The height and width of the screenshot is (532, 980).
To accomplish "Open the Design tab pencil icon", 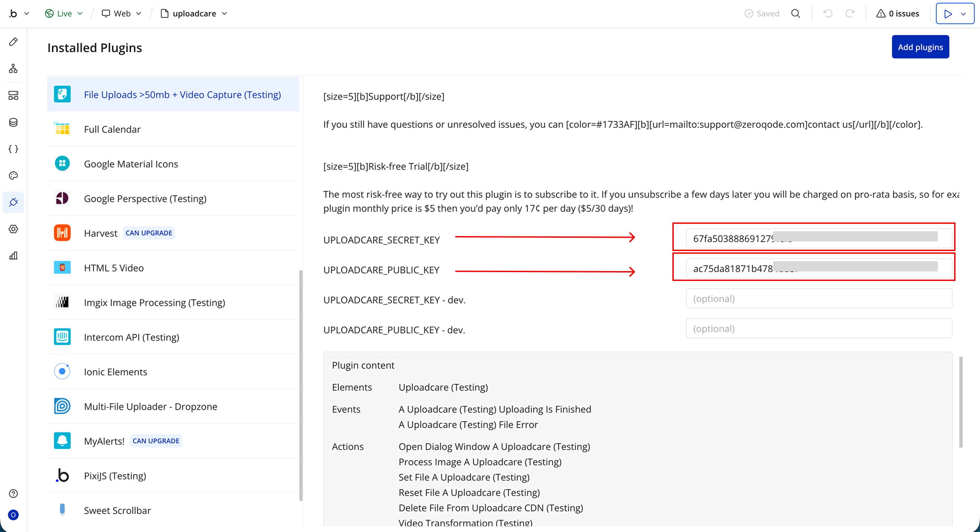I will pos(13,42).
